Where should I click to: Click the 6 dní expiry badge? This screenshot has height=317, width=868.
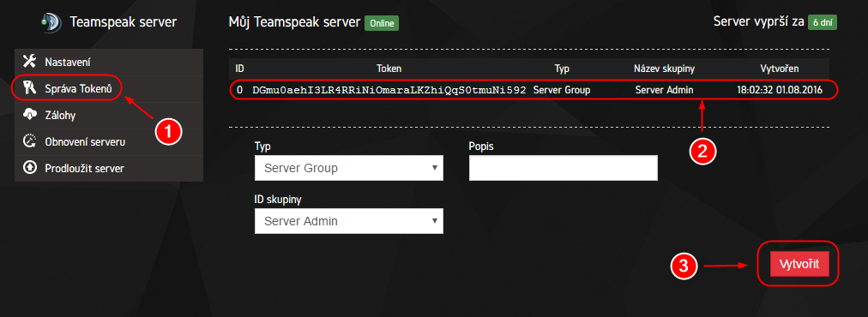[822, 23]
